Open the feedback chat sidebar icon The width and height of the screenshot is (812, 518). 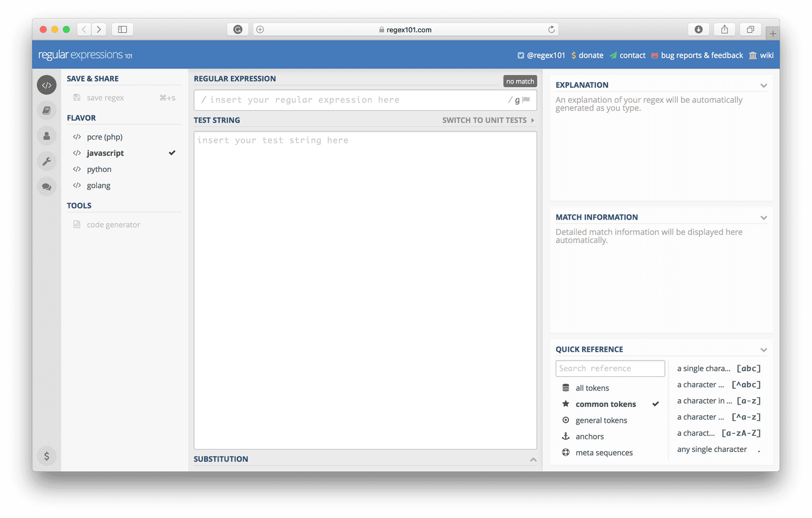[47, 186]
